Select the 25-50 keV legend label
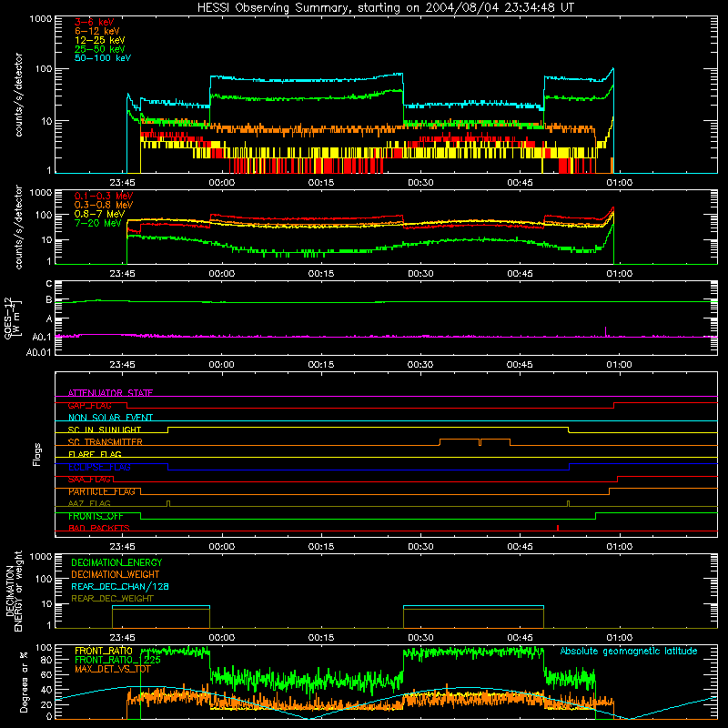Screen dimensions: 728x728 click(100, 49)
